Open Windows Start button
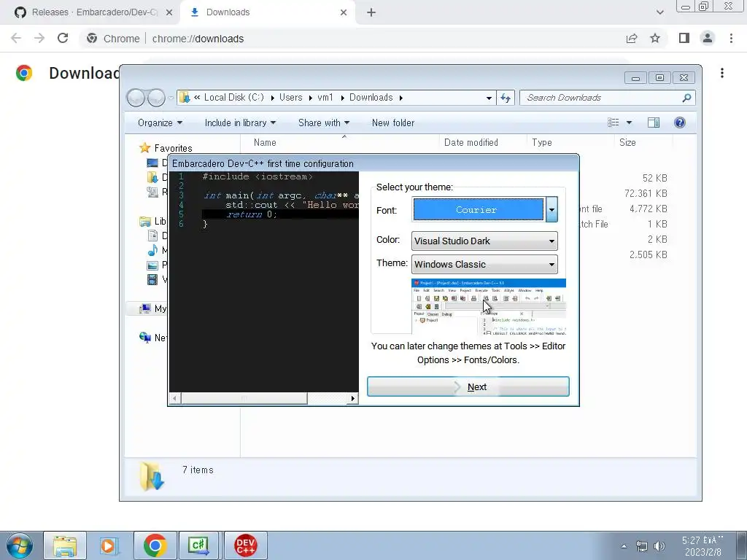747x560 pixels. point(19,545)
